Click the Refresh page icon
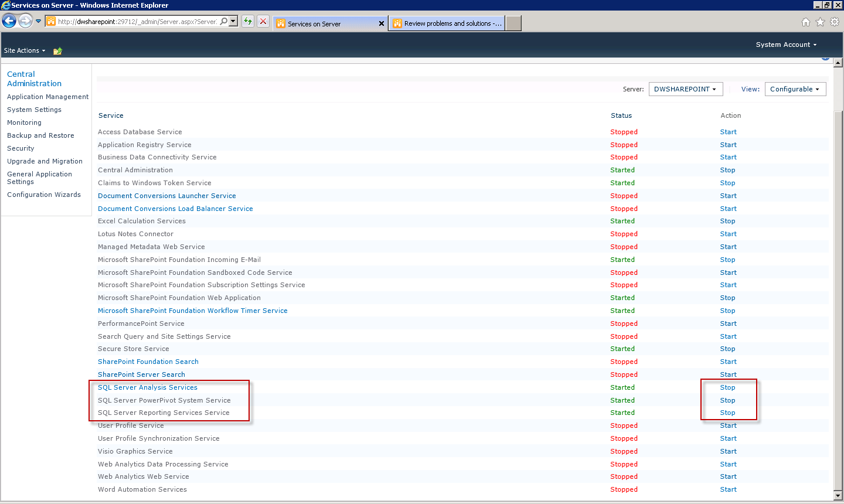Screen dimensions: 844x504 pyautogui.click(x=248, y=22)
